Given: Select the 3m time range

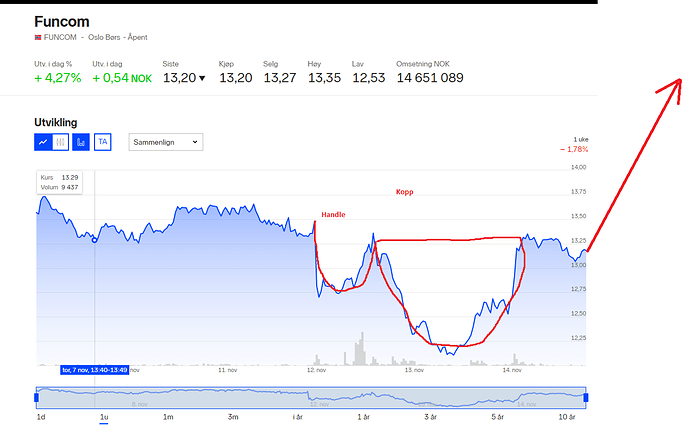Looking at the screenshot, I should [233, 417].
